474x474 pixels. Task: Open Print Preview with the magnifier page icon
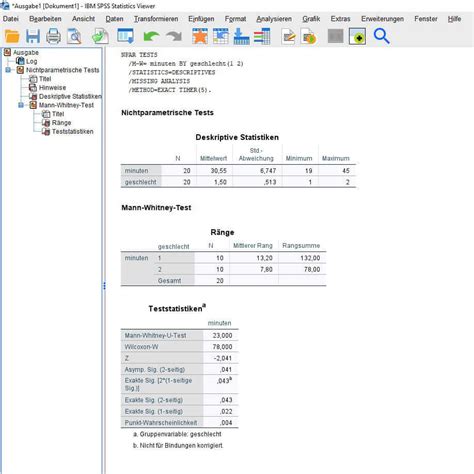(x=74, y=36)
